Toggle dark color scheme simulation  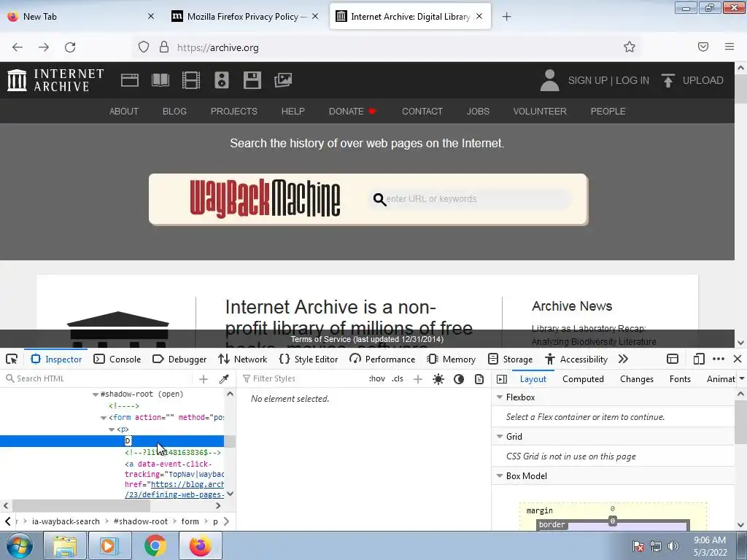[x=459, y=379]
